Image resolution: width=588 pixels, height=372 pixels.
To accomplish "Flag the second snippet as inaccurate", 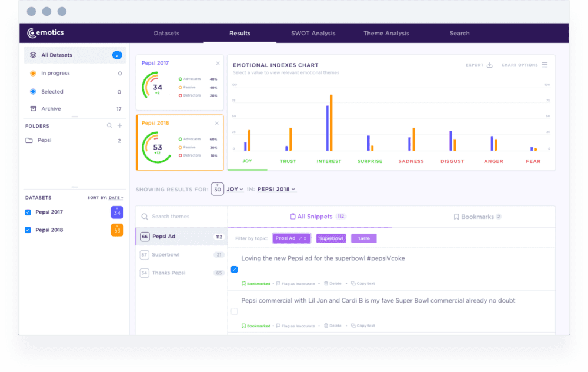I will (x=296, y=326).
